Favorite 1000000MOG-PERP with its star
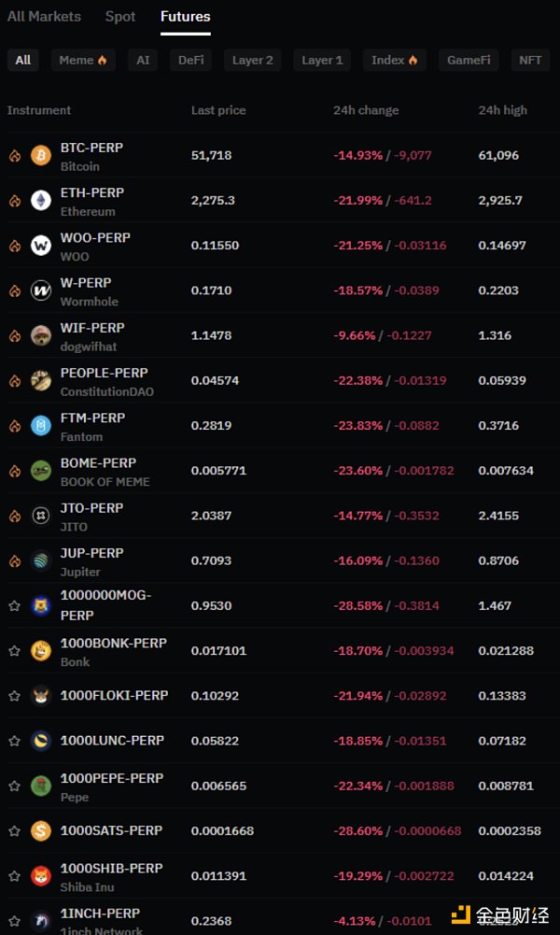This screenshot has width=560, height=935. [14, 605]
